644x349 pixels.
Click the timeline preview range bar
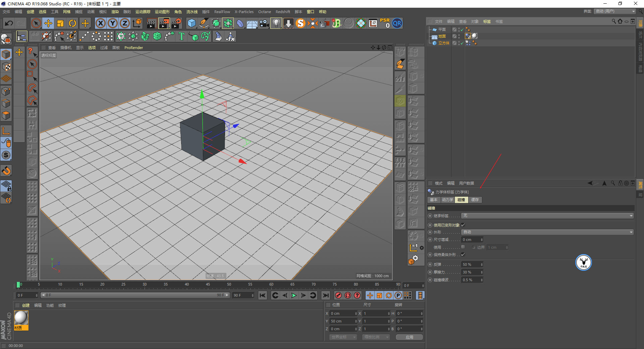(x=135, y=295)
